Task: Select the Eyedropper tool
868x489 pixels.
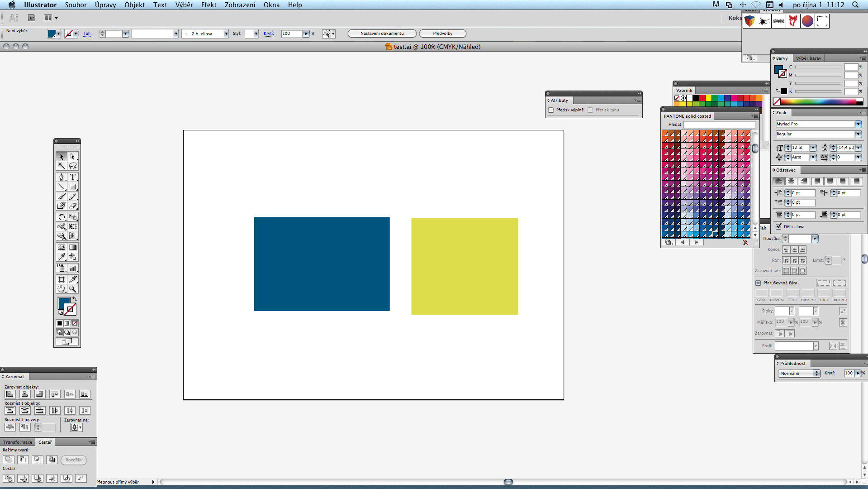Action: pyautogui.click(x=62, y=257)
